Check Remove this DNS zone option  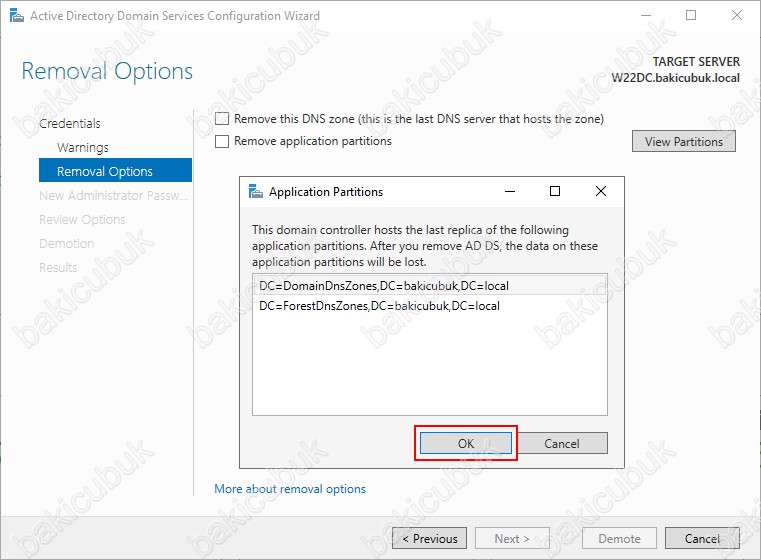click(x=222, y=119)
